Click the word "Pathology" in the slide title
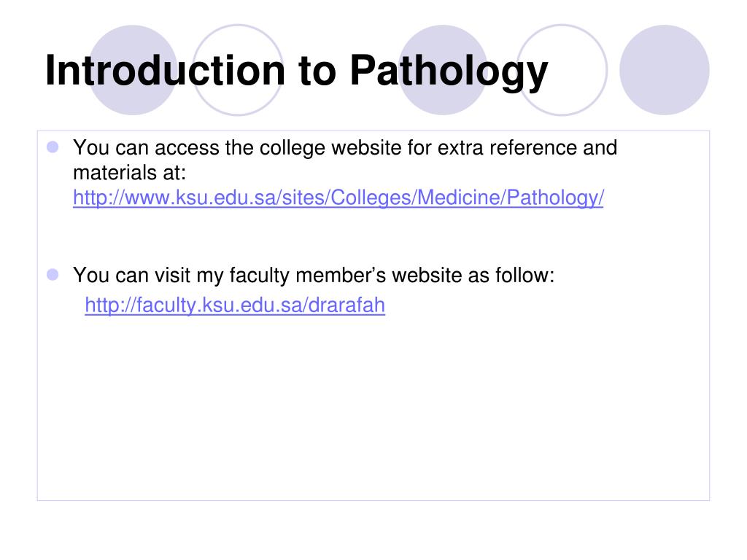 449,71
